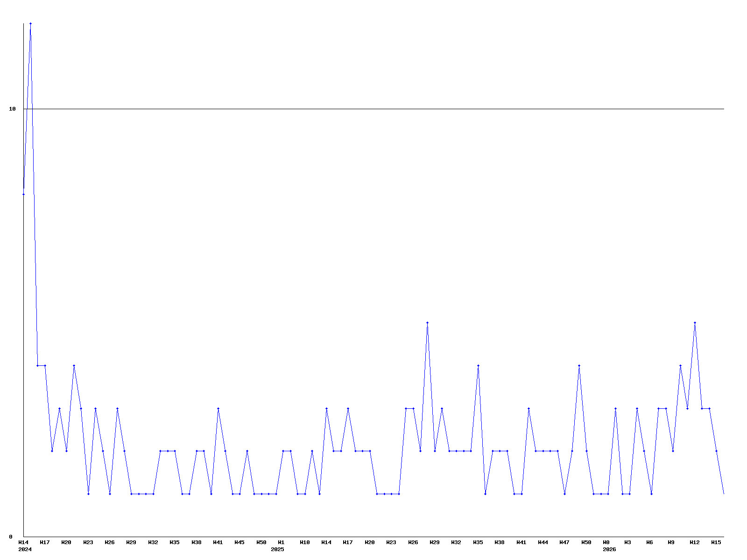Click the "W1" week axis label
This screenshot has height=560, width=747.
[x=281, y=542]
